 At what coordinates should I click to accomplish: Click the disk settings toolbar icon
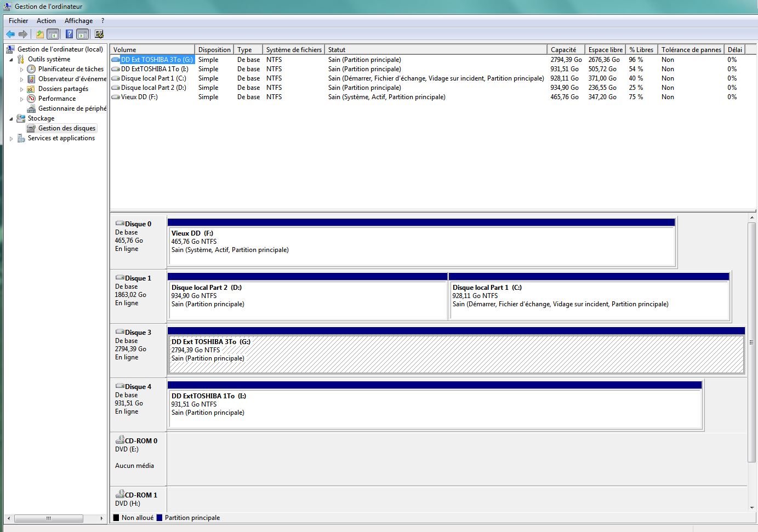[x=99, y=34]
